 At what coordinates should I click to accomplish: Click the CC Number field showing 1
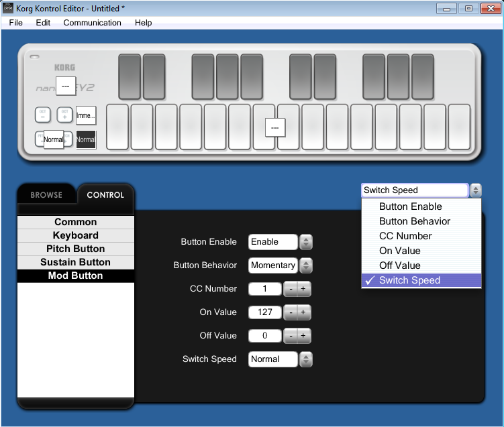[265, 289]
